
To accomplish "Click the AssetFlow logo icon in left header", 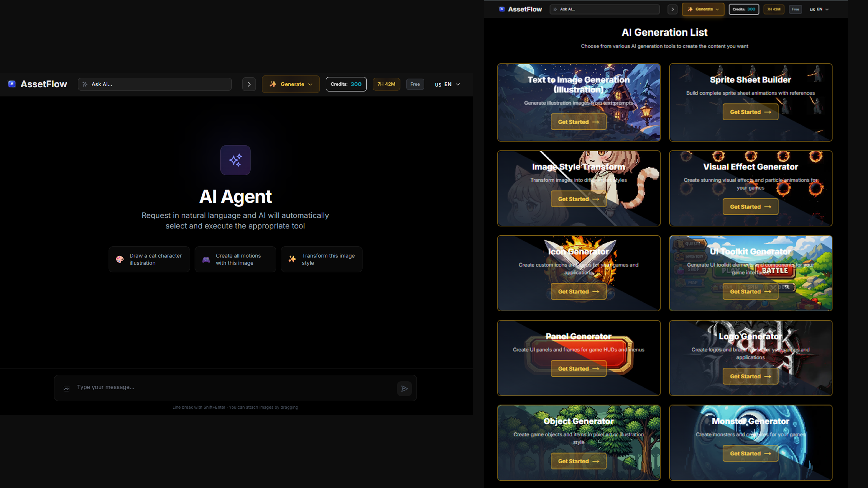I will click(12, 84).
